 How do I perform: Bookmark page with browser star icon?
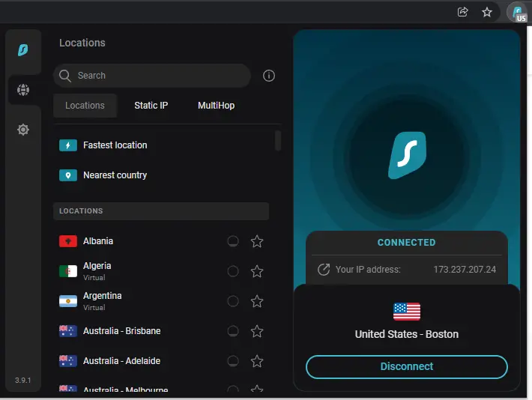pyautogui.click(x=487, y=12)
